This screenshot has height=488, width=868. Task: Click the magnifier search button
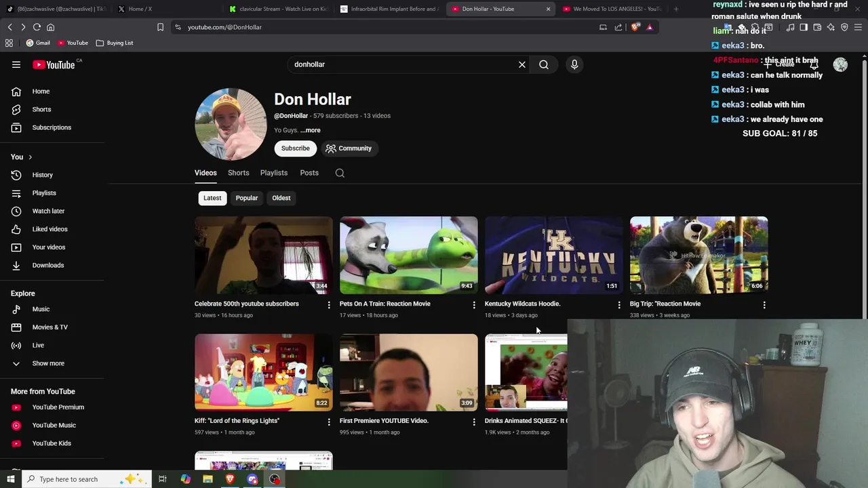pos(544,64)
